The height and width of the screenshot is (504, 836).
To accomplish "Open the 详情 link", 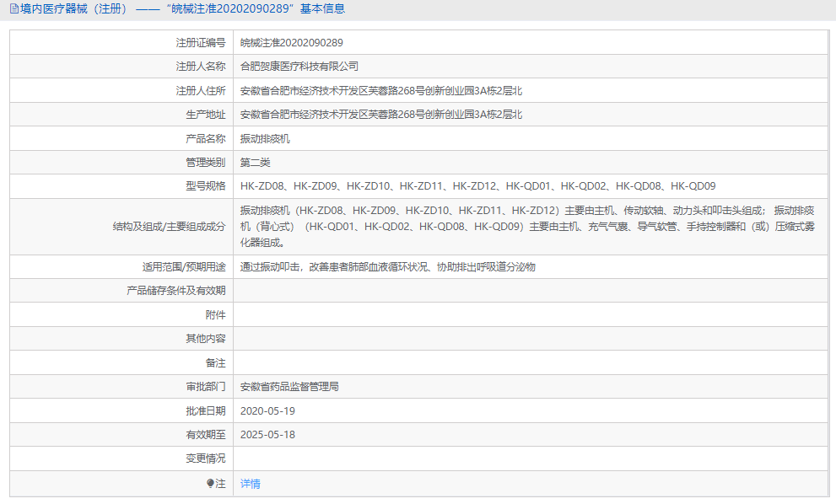I will coord(250,484).
